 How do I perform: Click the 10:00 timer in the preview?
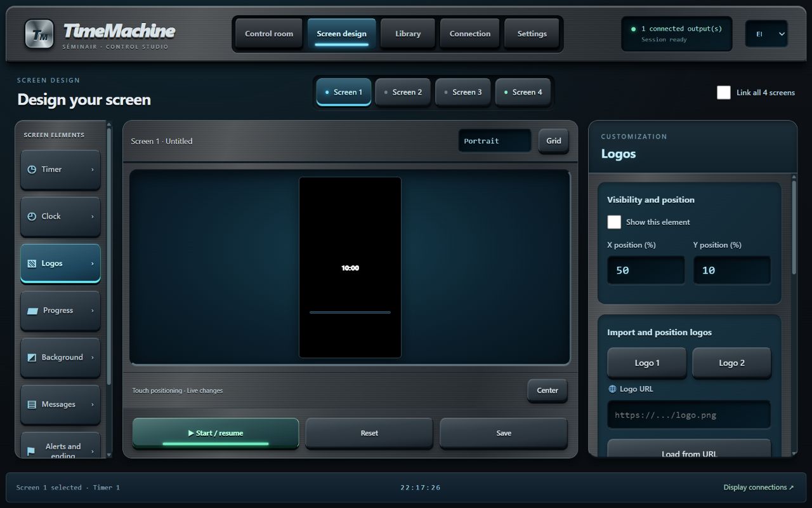coord(350,268)
